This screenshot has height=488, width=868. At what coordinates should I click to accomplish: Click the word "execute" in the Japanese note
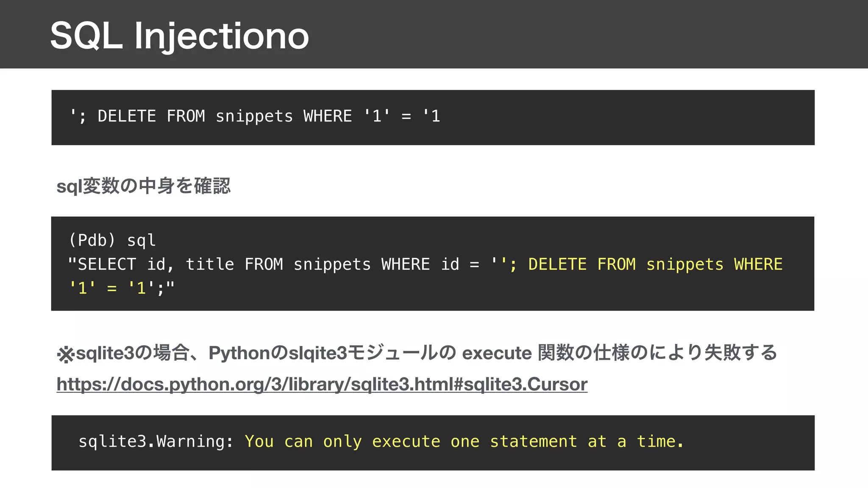pyautogui.click(x=496, y=353)
